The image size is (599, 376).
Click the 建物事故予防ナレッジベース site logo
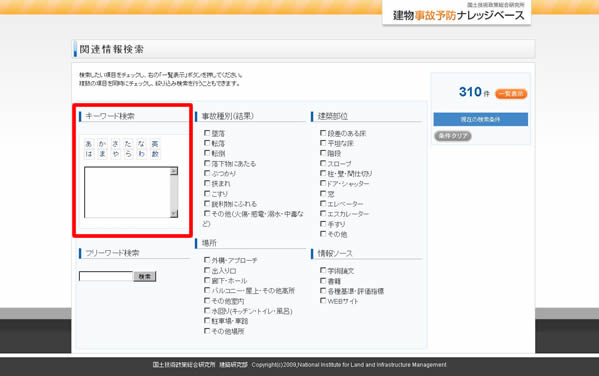pyautogui.click(x=458, y=15)
